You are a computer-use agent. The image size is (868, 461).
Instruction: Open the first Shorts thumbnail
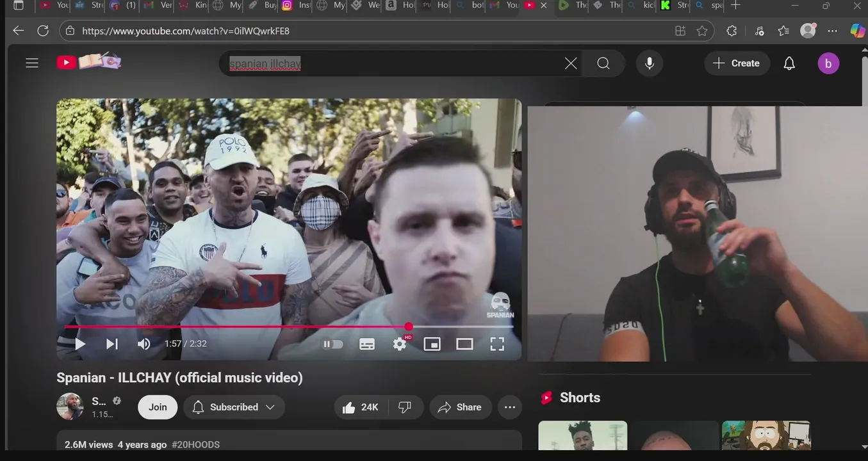(x=583, y=435)
